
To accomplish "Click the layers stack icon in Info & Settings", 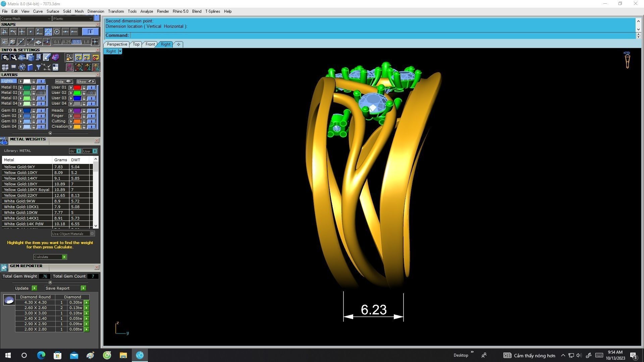I will 22,58.
